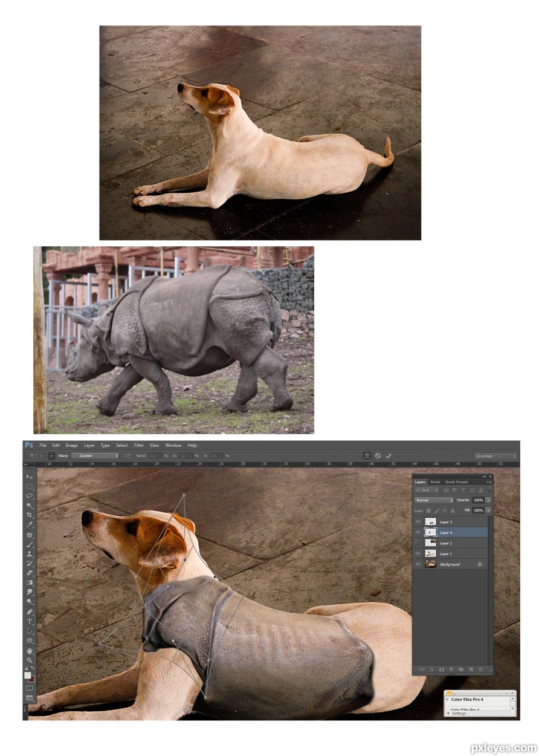Select the Eyedropper tool
Image resolution: width=539 pixels, height=756 pixels.
[x=30, y=524]
